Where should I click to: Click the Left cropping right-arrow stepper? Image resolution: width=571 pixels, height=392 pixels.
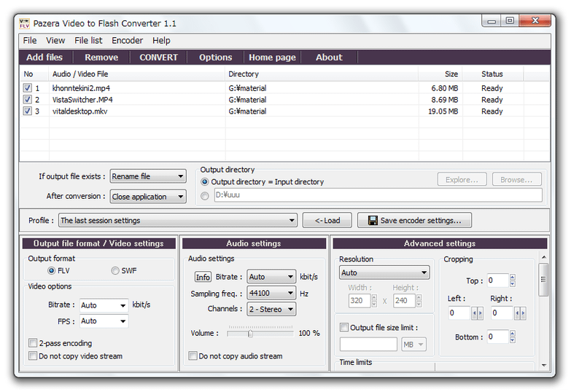[x=481, y=313]
